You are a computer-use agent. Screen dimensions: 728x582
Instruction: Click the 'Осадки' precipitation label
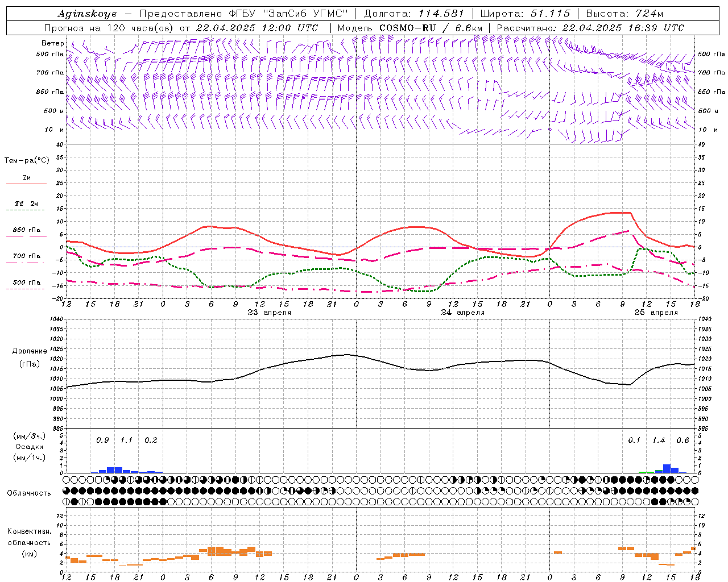pyautogui.click(x=29, y=447)
